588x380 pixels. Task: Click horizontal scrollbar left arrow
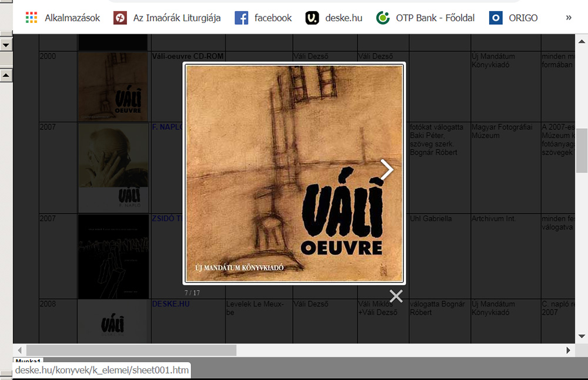pyautogui.click(x=19, y=351)
